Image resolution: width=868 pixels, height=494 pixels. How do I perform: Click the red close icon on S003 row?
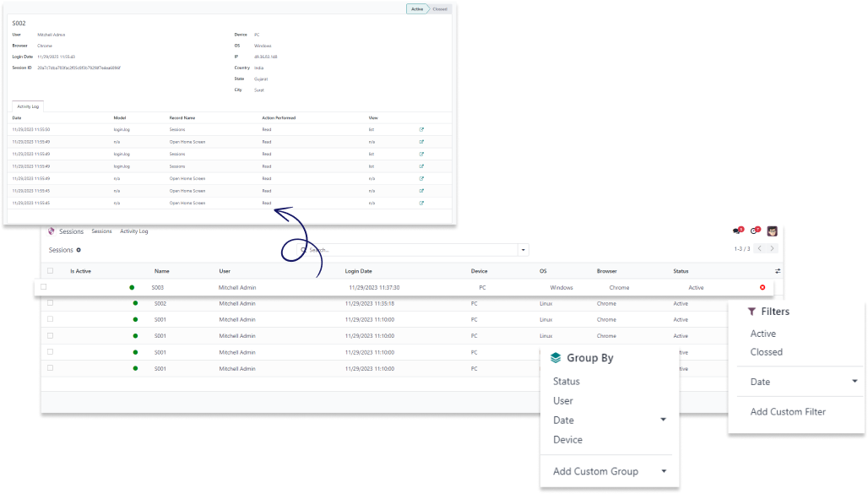point(762,287)
